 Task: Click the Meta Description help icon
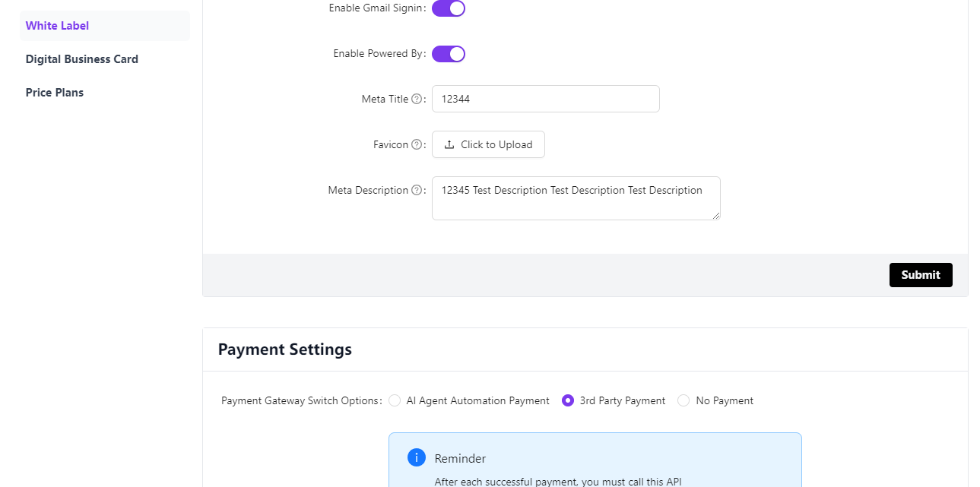tap(416, 191)
